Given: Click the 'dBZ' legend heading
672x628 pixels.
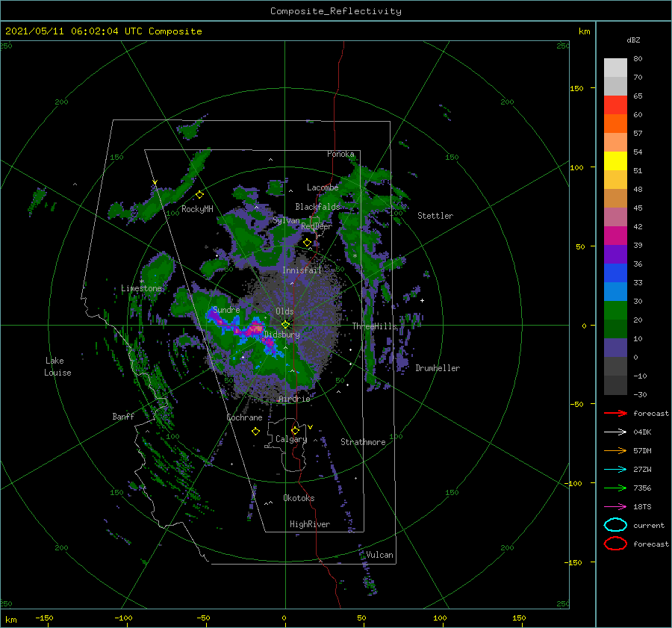Looking at the screenshot, I should coord(633,40).
